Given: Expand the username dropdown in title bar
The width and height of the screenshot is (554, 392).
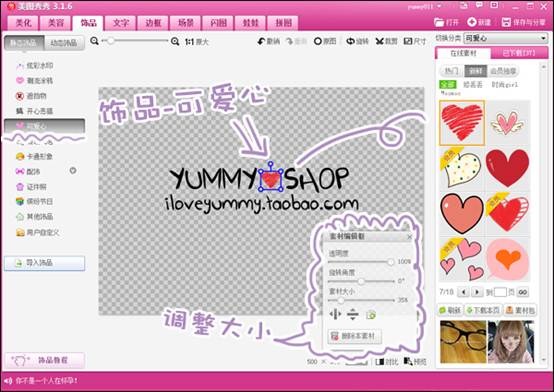Looking at the screenshot, I should [x=439, y=6].
